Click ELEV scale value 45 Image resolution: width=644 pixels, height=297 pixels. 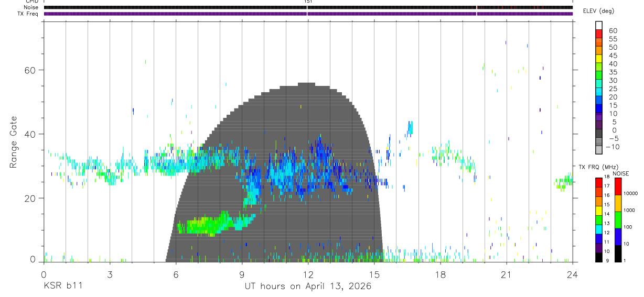tap(612, 56)
